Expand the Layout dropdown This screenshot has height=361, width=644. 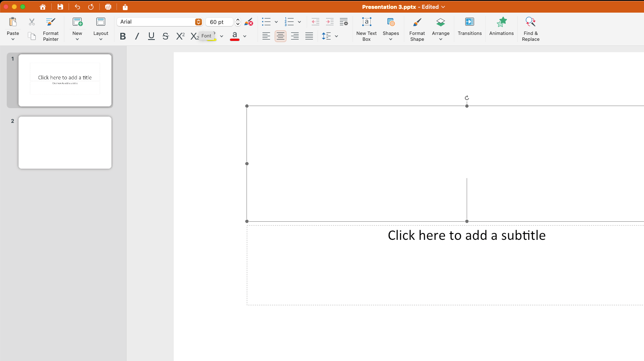tap(101, 29)
